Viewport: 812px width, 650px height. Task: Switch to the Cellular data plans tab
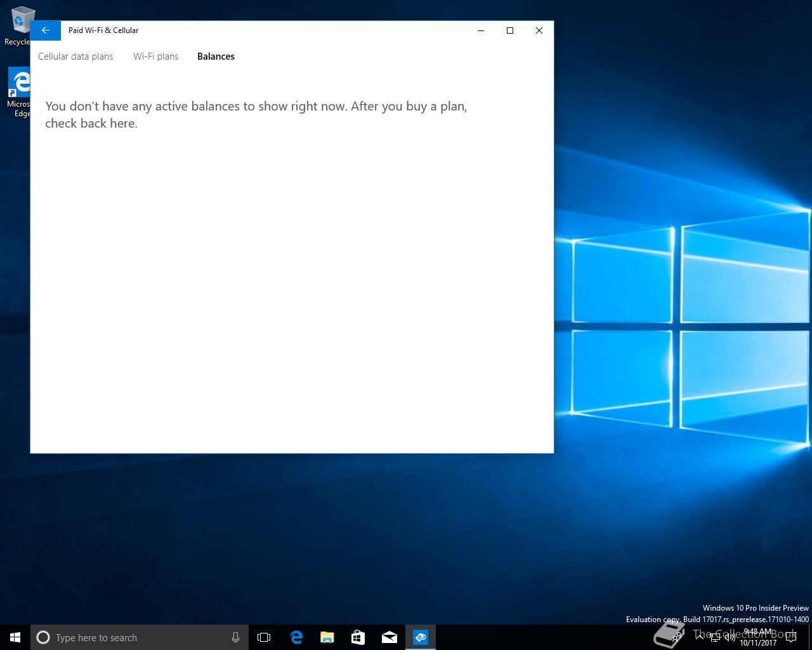[x=75, y=56]
